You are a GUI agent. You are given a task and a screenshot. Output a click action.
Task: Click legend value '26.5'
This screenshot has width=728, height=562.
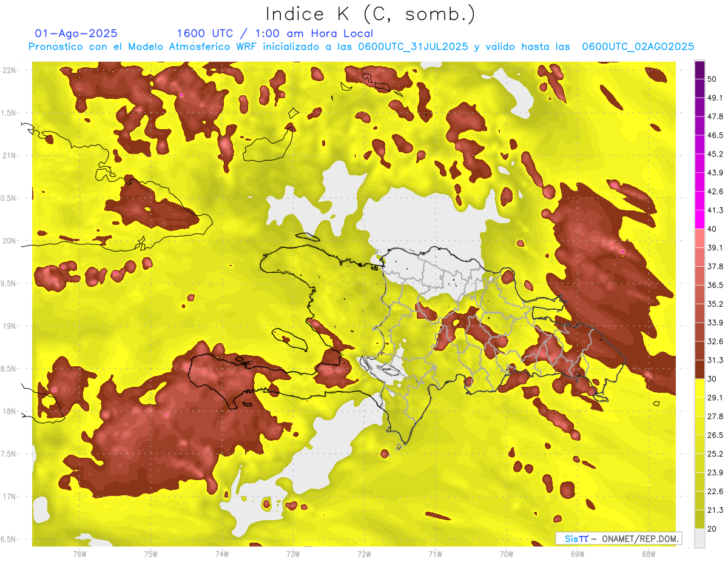714,435
